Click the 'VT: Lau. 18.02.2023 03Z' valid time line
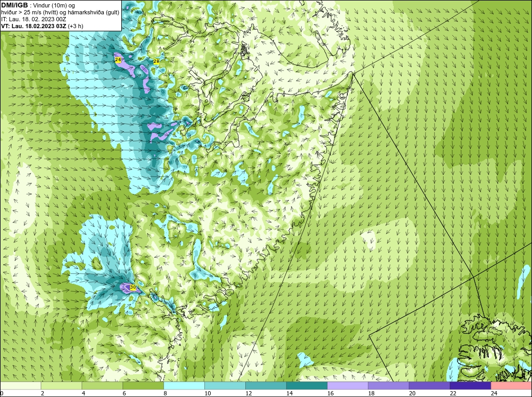Viewport: 532px width, 397px height. [34, 26]
